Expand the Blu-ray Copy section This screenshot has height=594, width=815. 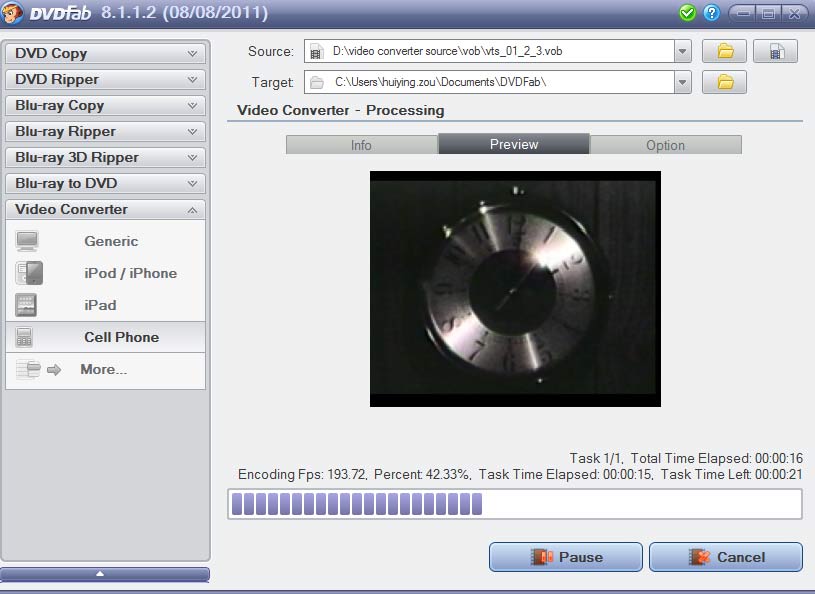pos(106,105)
